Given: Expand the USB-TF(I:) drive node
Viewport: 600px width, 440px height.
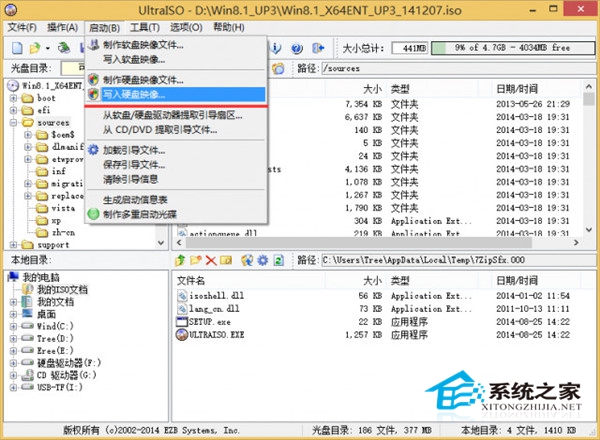Looking at the screenshot, I should [x=13, y=387].
